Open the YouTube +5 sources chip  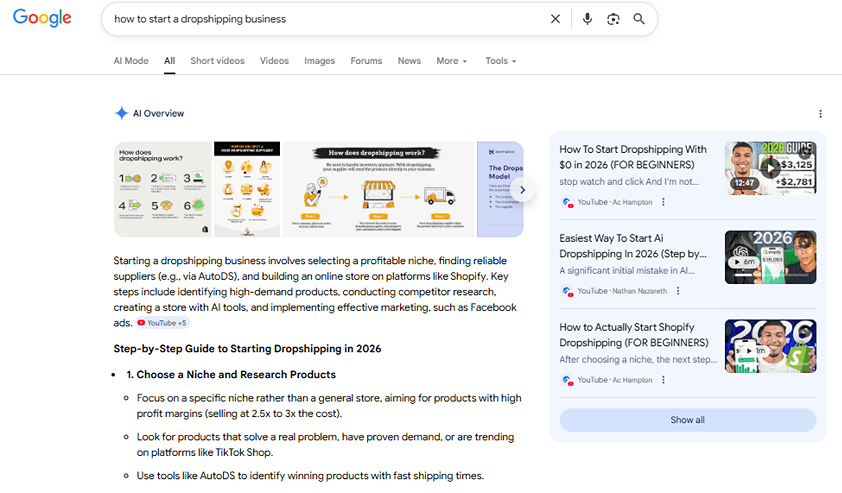click(x=162, y=323)
